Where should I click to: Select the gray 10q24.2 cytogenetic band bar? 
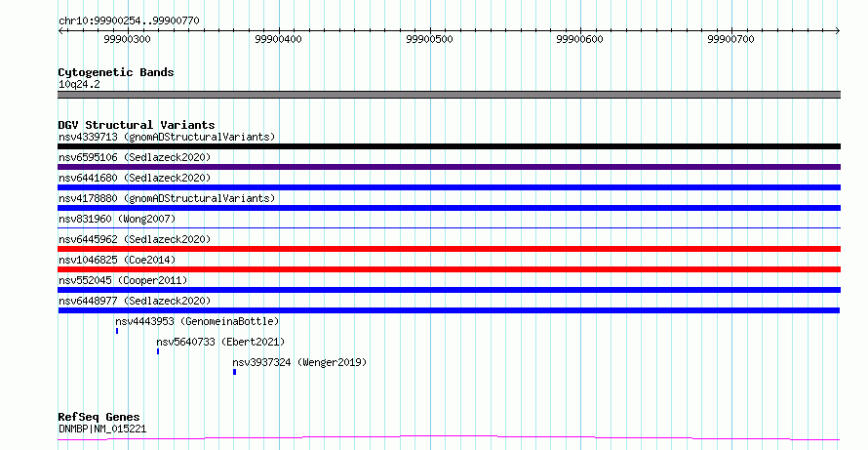click(449, 95)
